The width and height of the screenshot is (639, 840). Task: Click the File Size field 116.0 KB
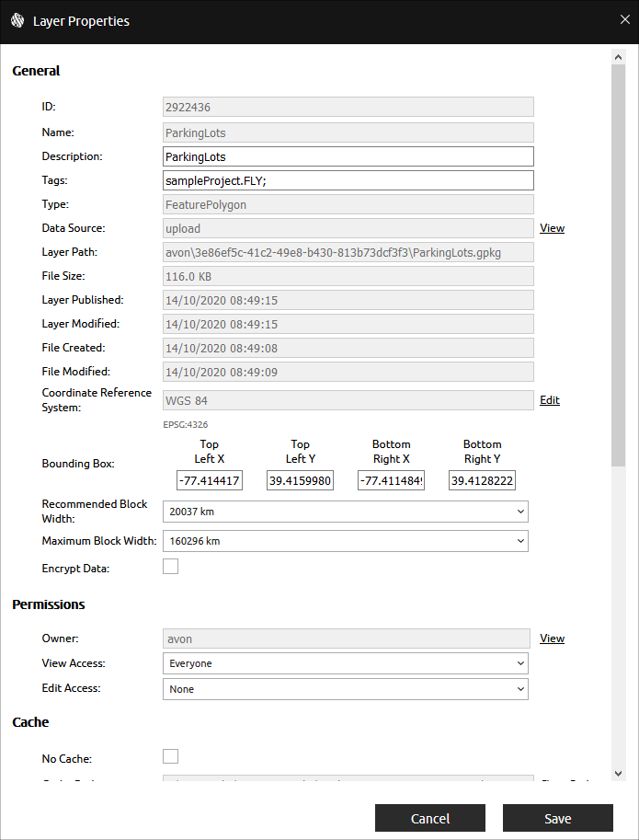[x=348, y=276]
